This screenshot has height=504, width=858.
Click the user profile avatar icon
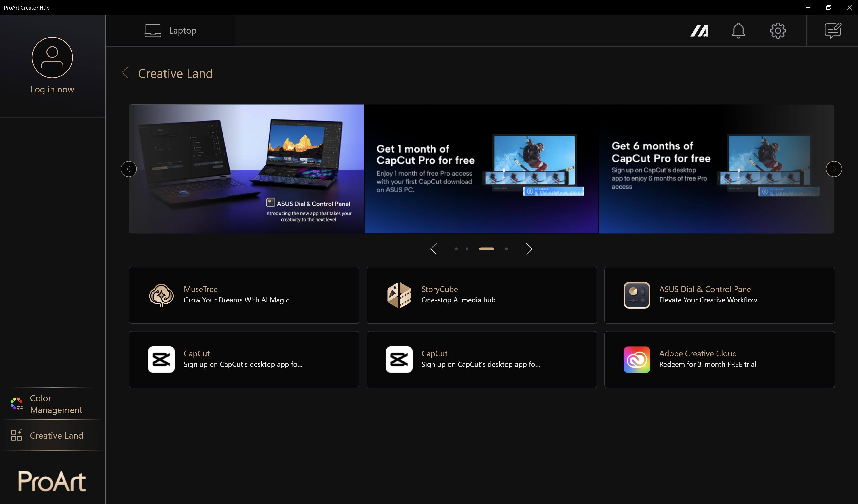[52, 57]
